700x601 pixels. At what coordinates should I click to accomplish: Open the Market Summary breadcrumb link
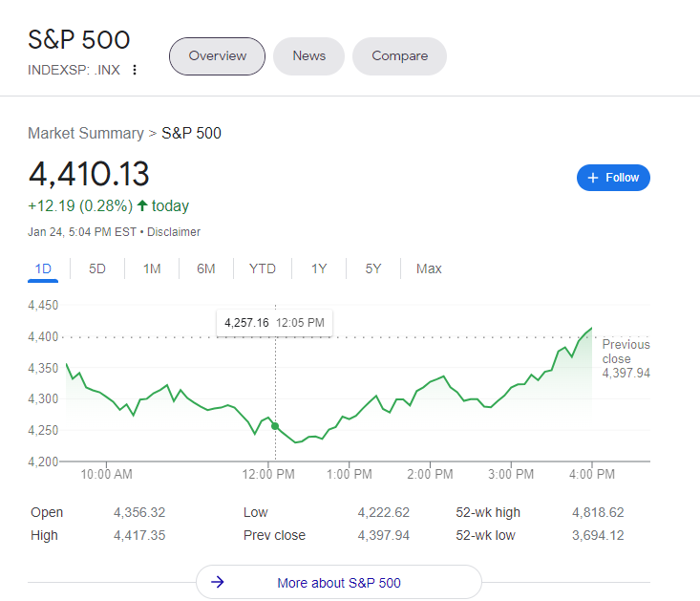click(x=86, y=133)
